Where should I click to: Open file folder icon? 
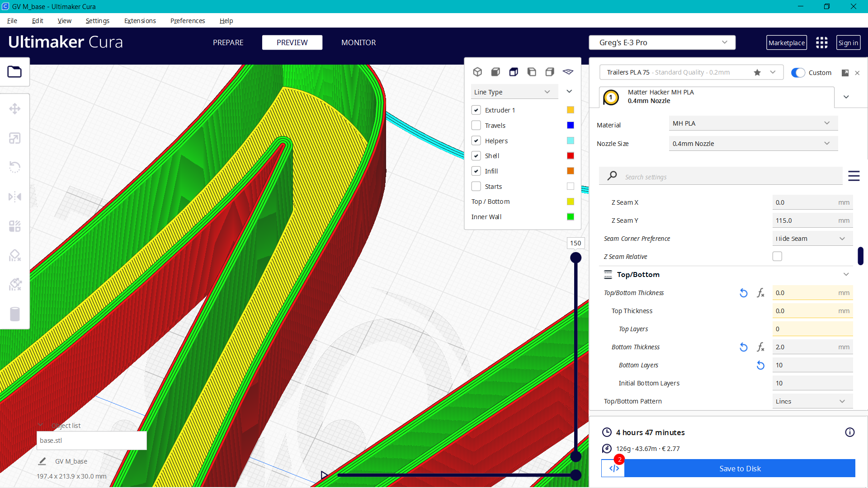coord(14,72)
